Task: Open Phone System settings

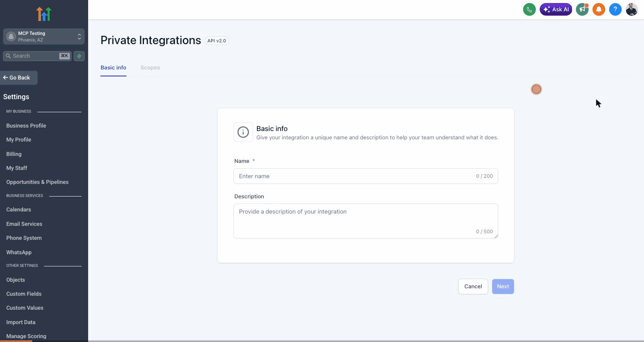Action: tap(24, 238)
